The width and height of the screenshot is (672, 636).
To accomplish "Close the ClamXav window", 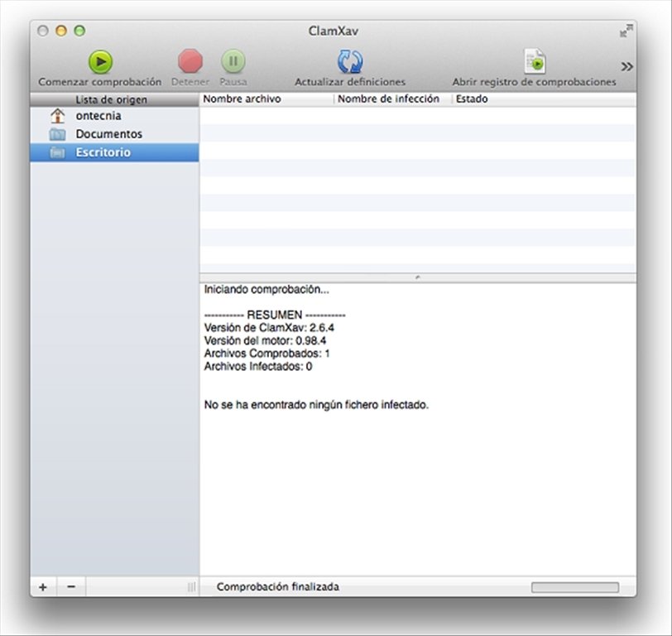I will (x=43, y=31).
